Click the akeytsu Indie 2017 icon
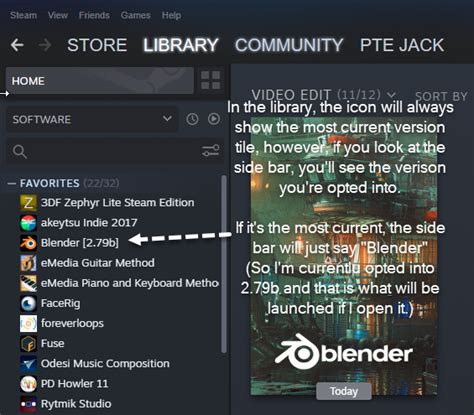 (28, 223)
